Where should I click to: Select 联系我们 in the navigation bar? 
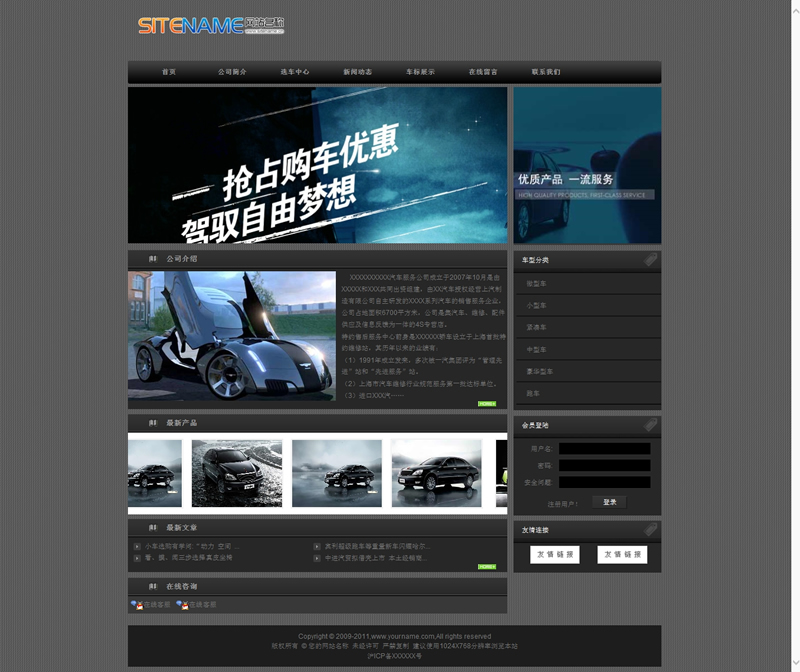[546, 72]
